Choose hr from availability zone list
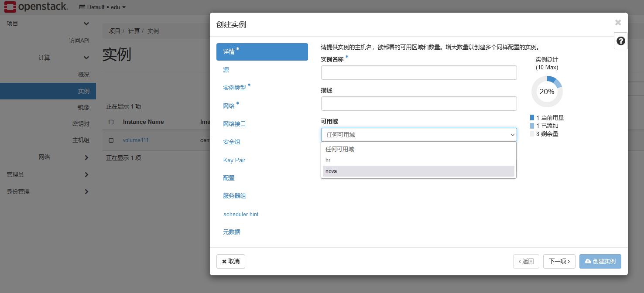 (418, 160)
